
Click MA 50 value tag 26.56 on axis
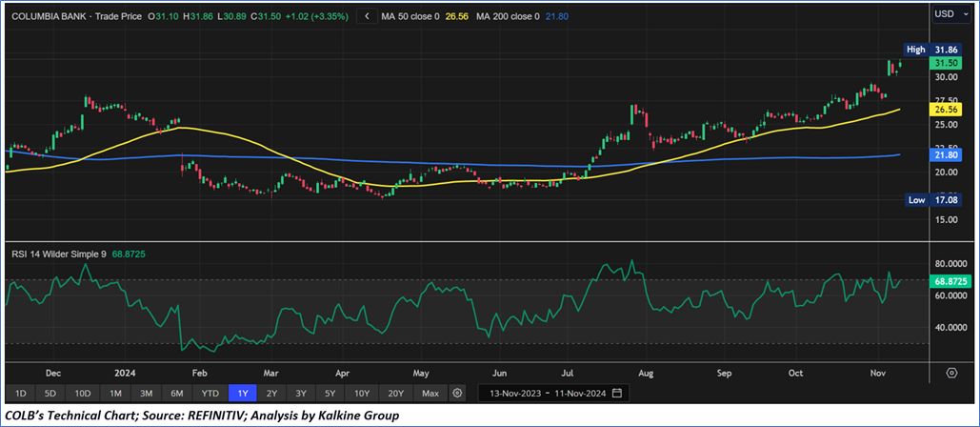click(x=944, y=110)
